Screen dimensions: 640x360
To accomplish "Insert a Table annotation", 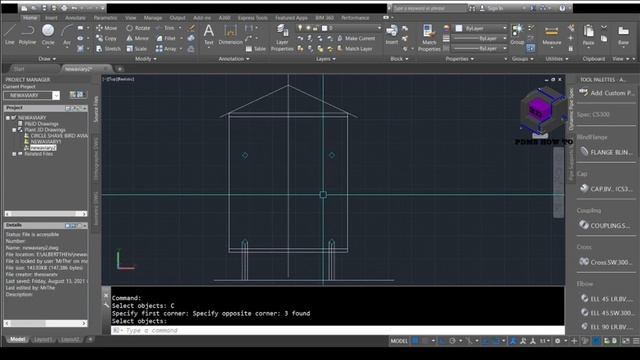I will (x=256, y=49).
